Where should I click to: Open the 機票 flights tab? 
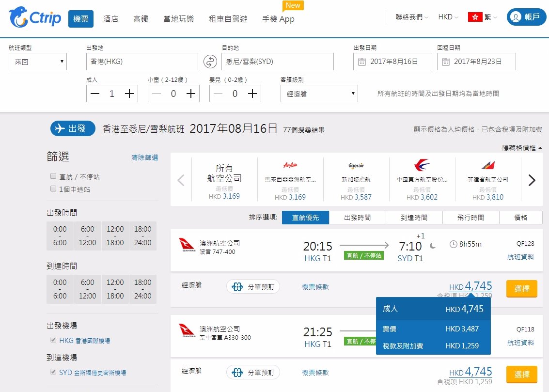81,18
